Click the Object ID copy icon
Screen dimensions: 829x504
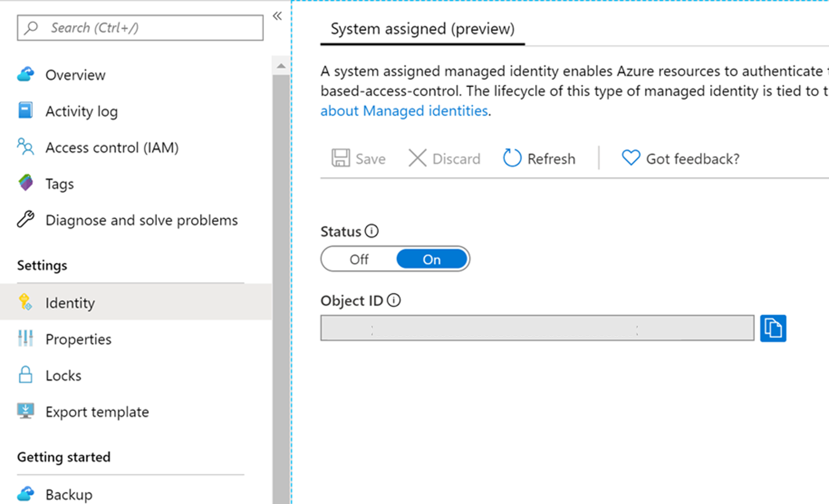pos(773,328)
